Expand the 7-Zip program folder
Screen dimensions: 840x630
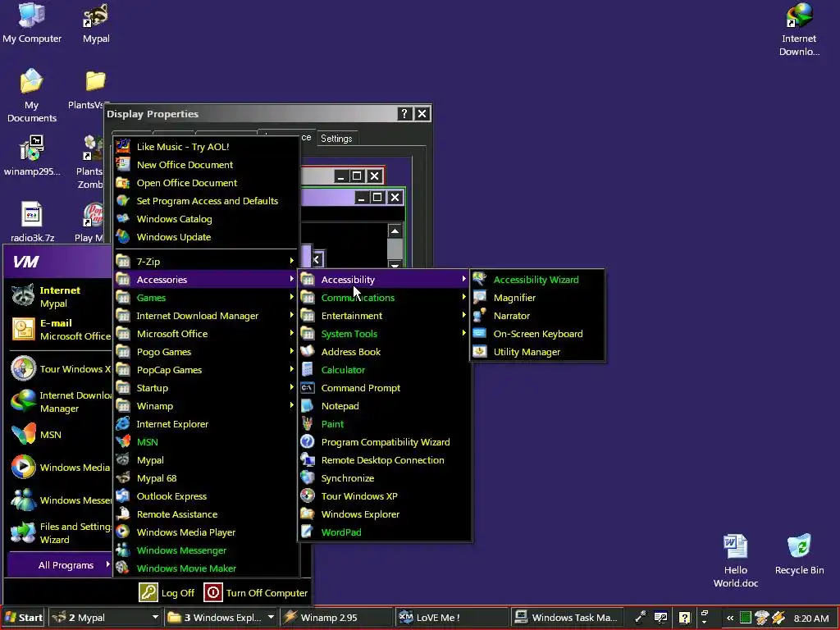pos(206,262)
